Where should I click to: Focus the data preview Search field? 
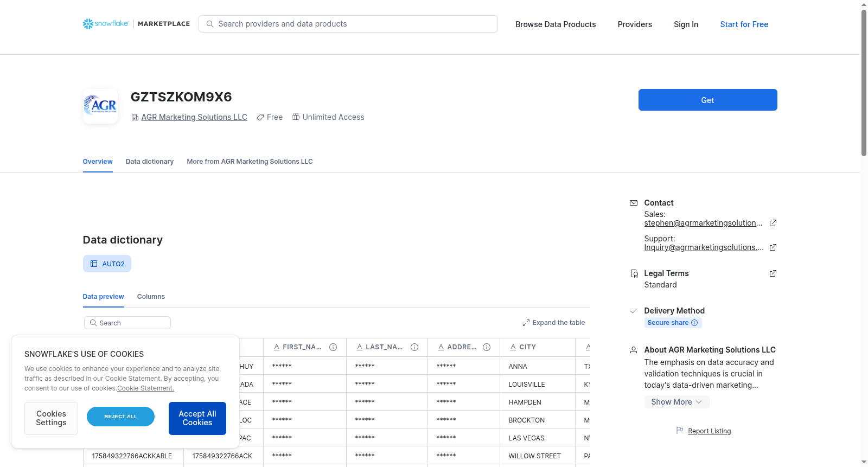tap(127, 323)
